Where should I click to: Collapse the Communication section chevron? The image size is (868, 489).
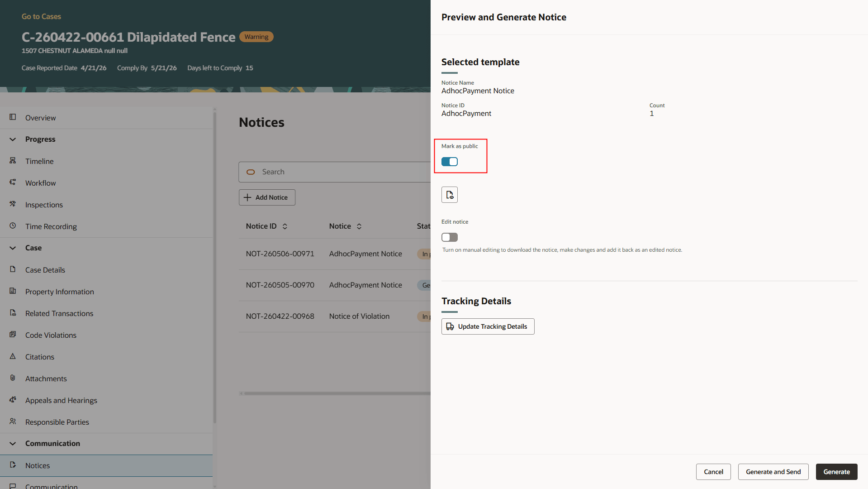13,444
